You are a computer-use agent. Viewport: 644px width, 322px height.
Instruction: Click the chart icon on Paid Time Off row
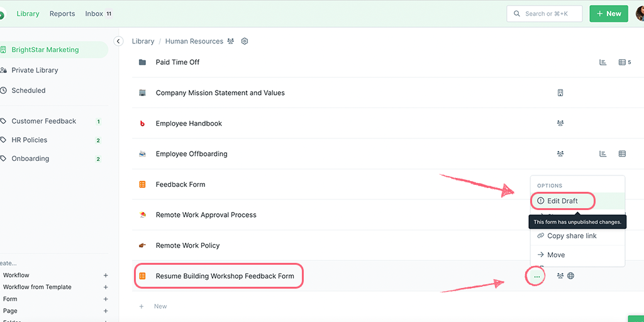(x=603, y=62)
